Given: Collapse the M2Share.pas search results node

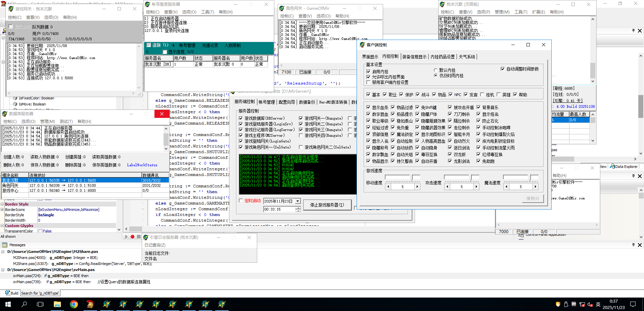Looking at the screenshot, I should (3, 252).
